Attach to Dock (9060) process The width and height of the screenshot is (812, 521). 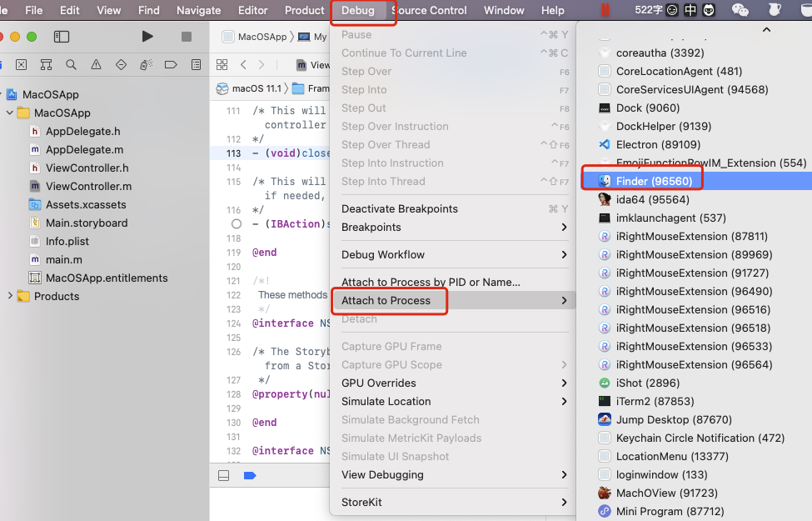point(696,108)
